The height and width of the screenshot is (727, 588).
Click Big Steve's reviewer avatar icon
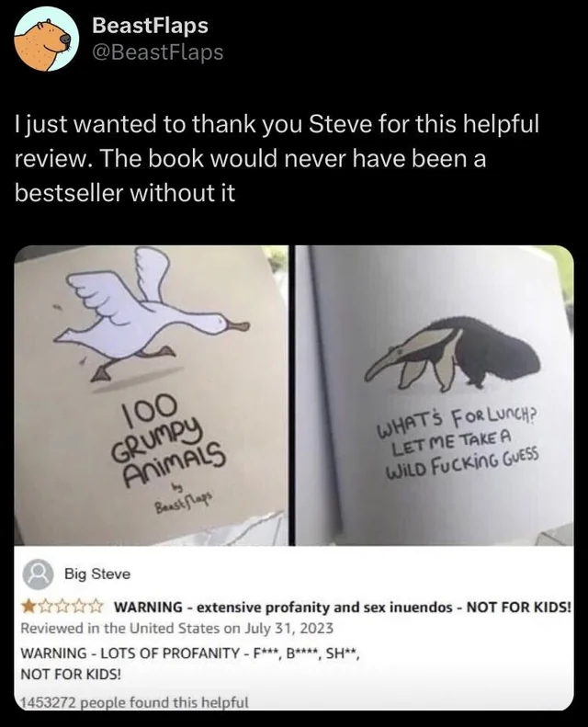(40, 574)
